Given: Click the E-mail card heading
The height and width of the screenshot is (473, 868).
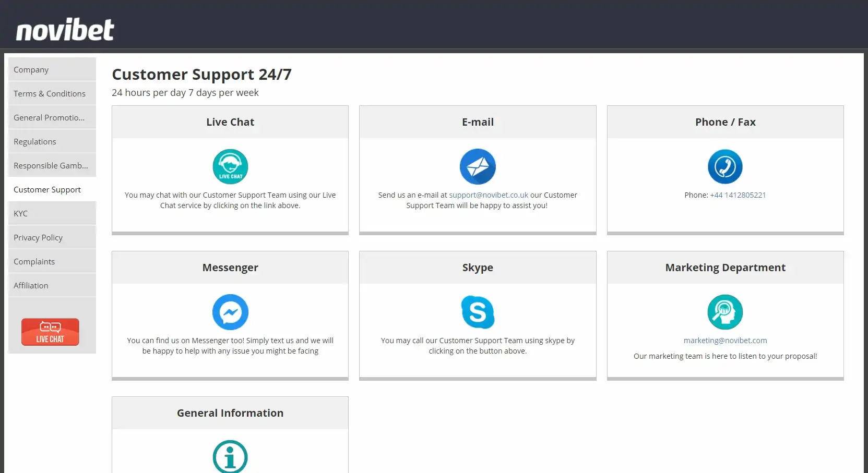Looking at the screenshot, I should pos(478,122).
